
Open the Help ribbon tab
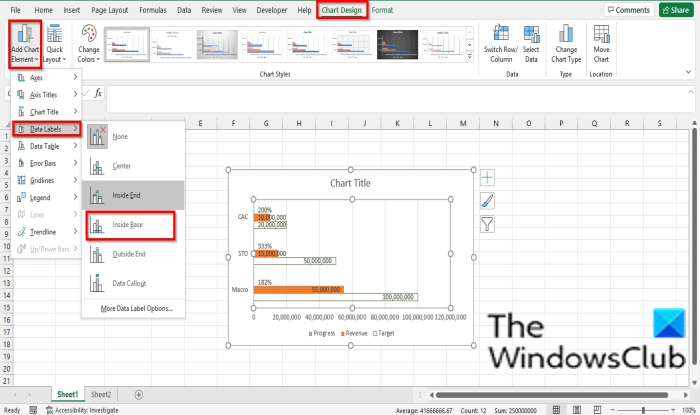tap(304, 10)
